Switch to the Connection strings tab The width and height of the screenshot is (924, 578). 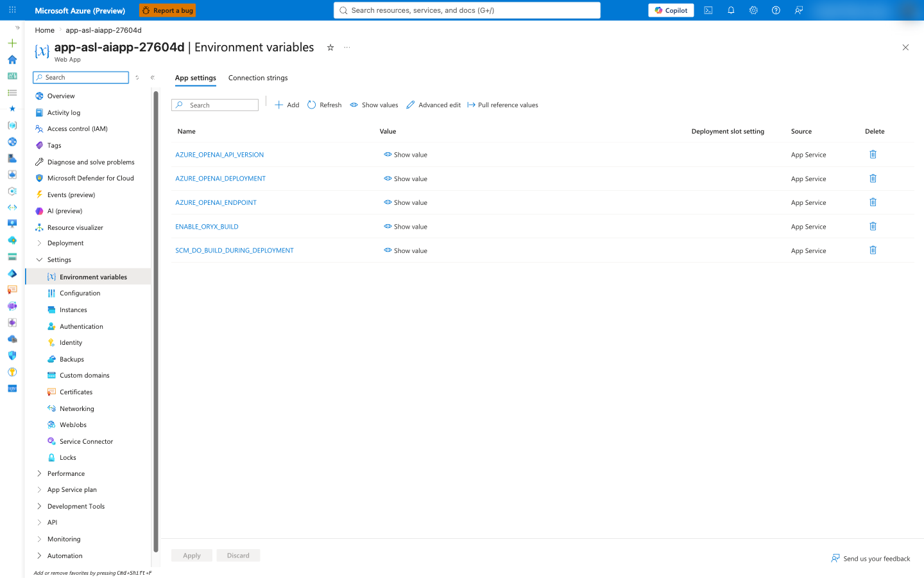coord(258,78)
